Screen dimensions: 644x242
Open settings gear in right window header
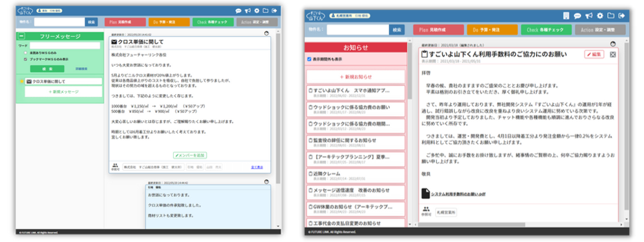click(600, 15)
